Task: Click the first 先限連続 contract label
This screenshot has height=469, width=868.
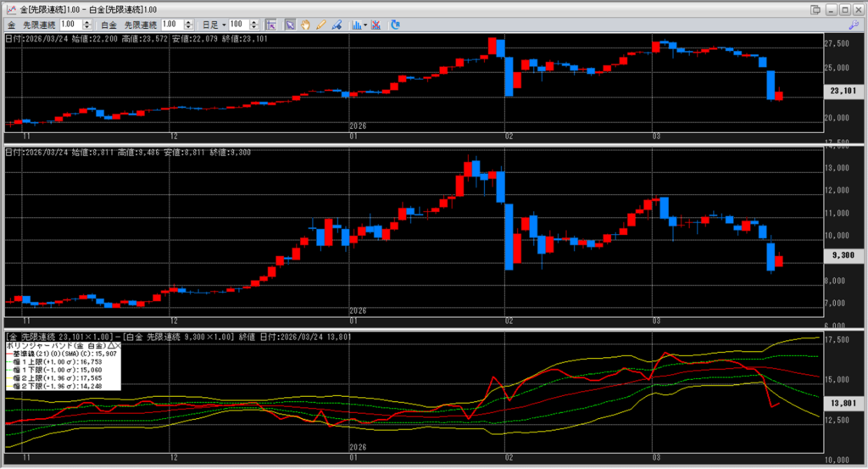Action: tap(39, 25)
